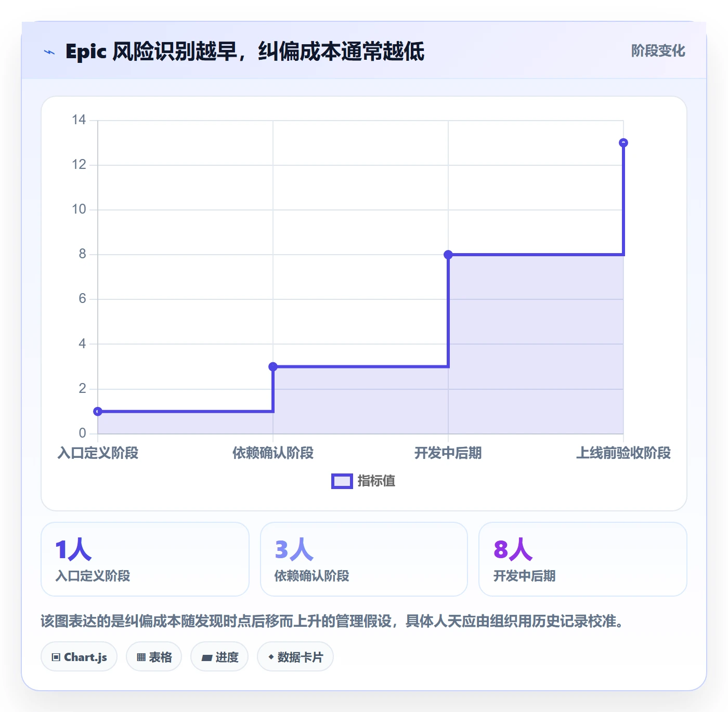Click the 指标值 legend label
728x712 pixels.
[x=376, y=481]
